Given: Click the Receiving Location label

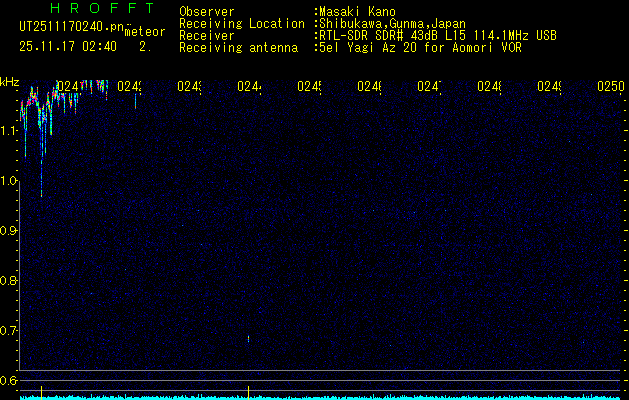Looking at the screenshot, I should pyautogui.click(x=242, y=24).
